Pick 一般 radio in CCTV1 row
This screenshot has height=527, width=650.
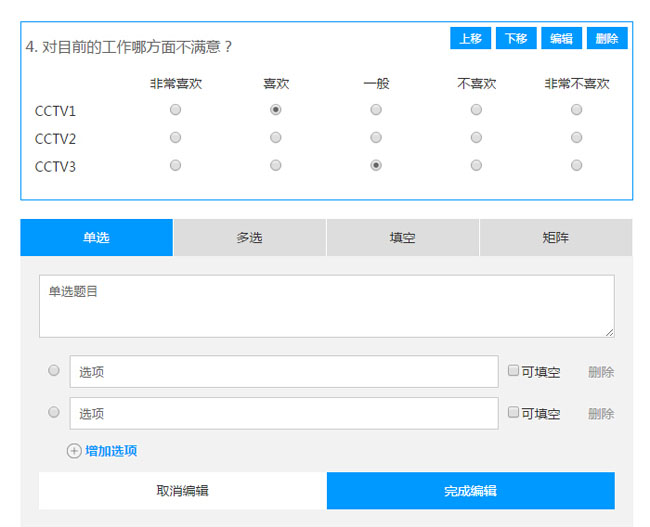point(376,110)
